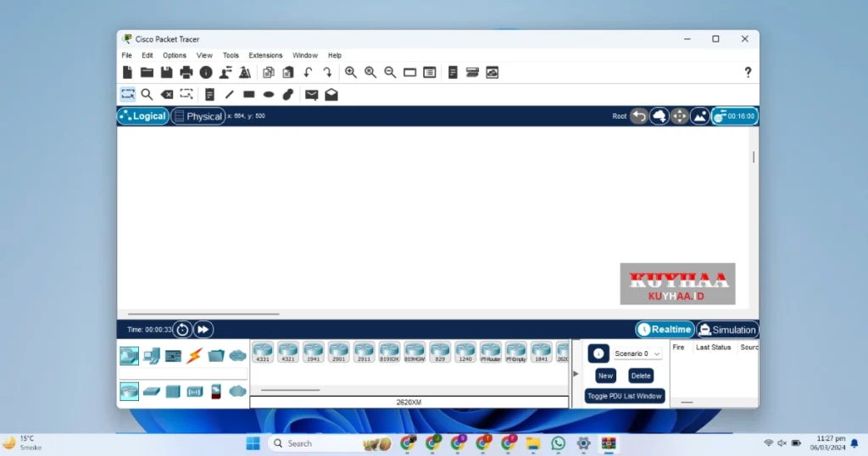
Task: Select the Draw Line tool
Action: [229, 95]
